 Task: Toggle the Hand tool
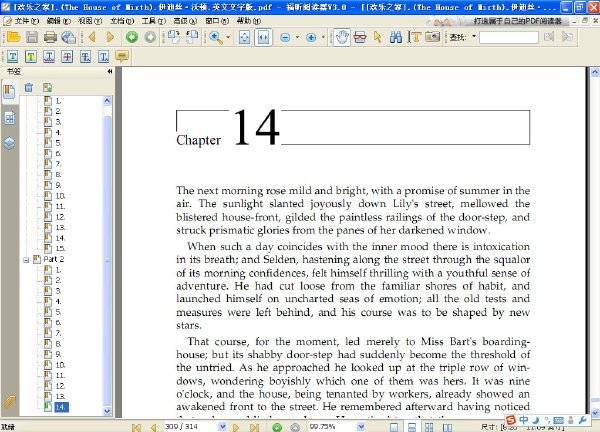tap(342, 37)
